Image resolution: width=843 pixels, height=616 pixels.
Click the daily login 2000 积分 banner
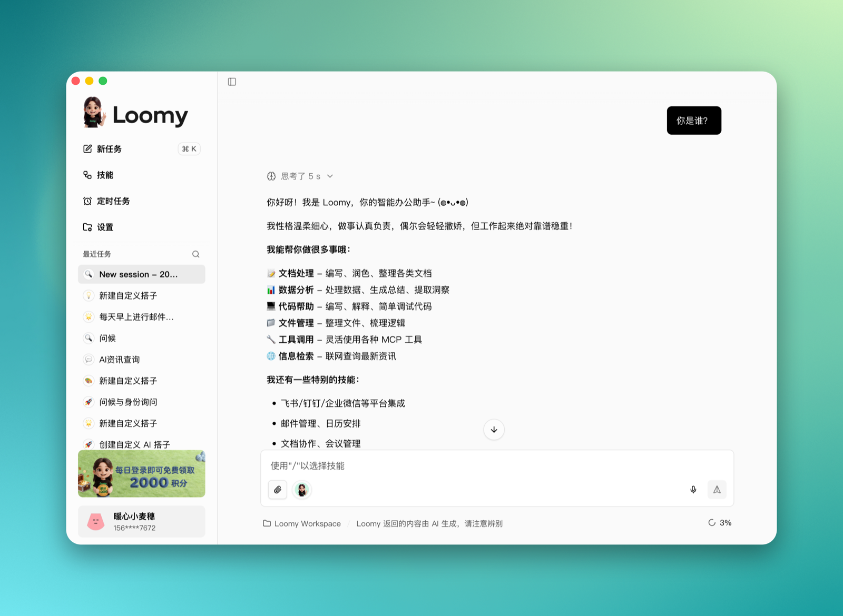(x=141, y=474)
